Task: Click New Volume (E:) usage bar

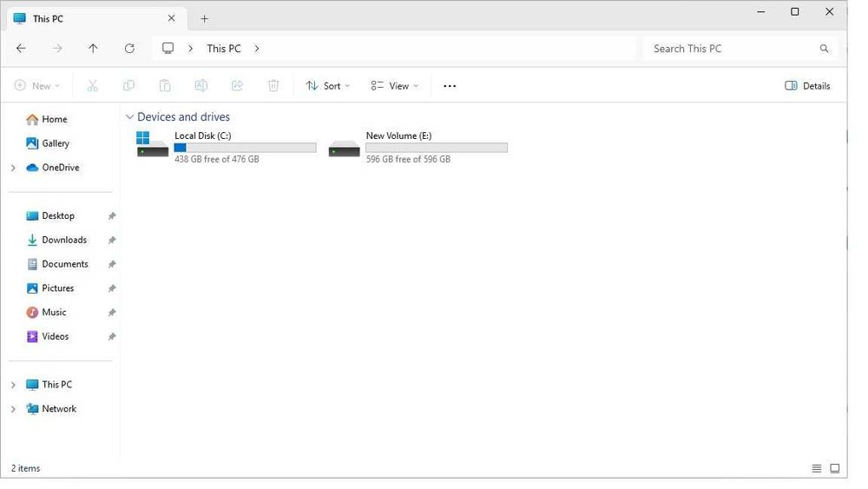Action: point(437,148)
